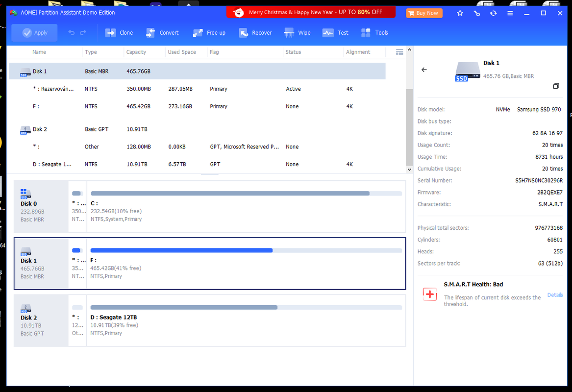Close the AOMEI Partition Assistant window
This screenshot has width=572, height=392.
[560, 13]
